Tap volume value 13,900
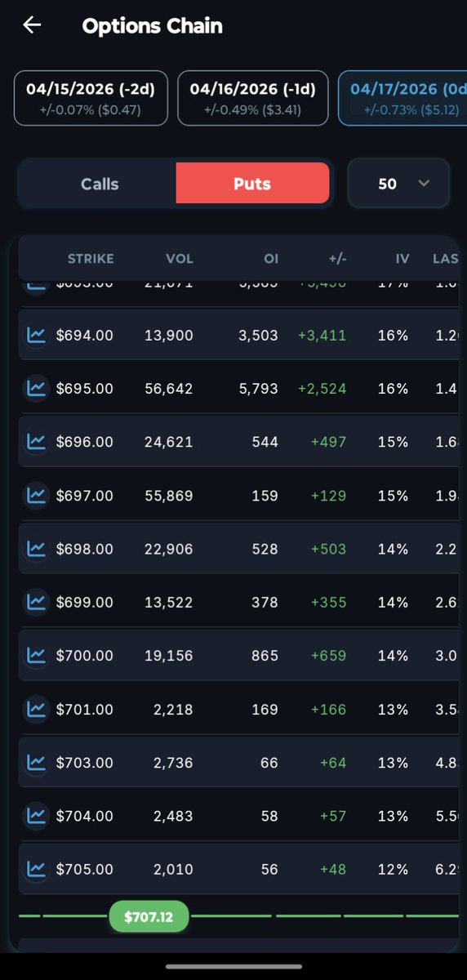The height and width of the screenshot is (980, 467). (x=167, y=335)
